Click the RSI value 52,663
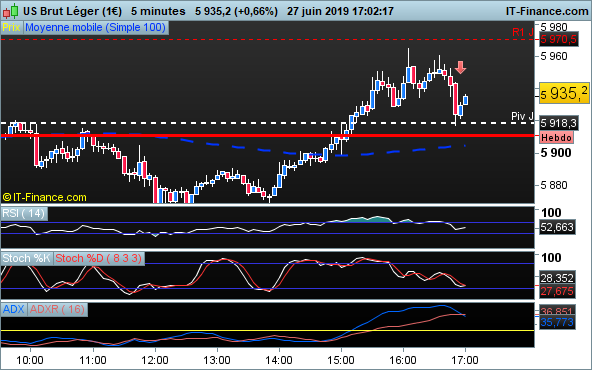592x370 pixels. 557,227
